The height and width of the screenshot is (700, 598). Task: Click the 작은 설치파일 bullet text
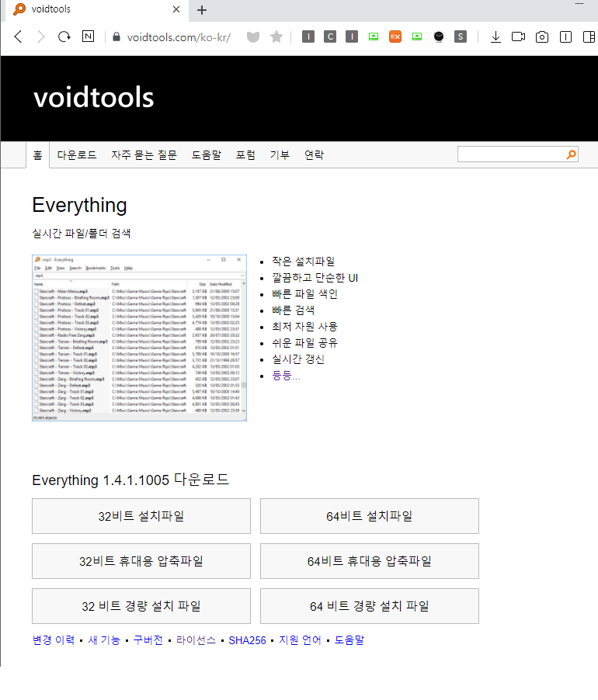pos(303,262)
